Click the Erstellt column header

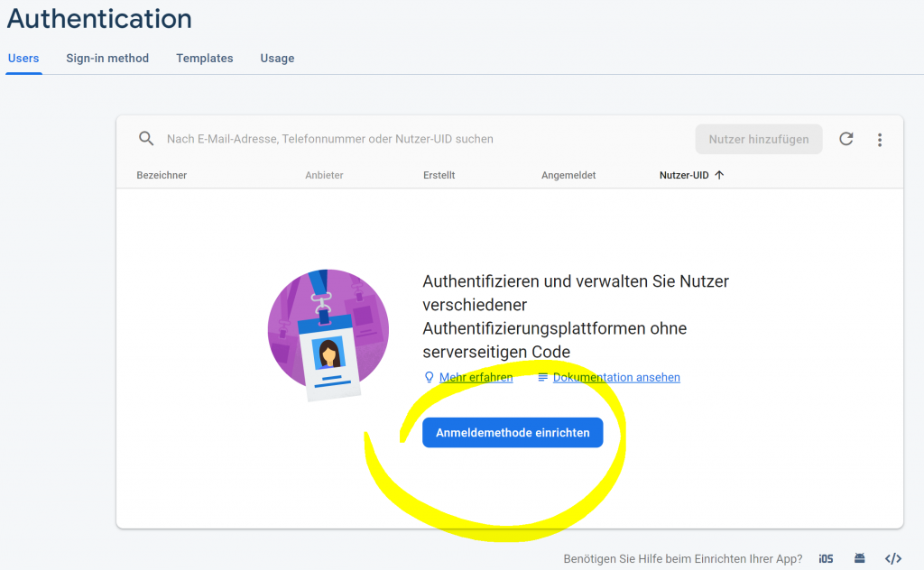tap(439, 176)
